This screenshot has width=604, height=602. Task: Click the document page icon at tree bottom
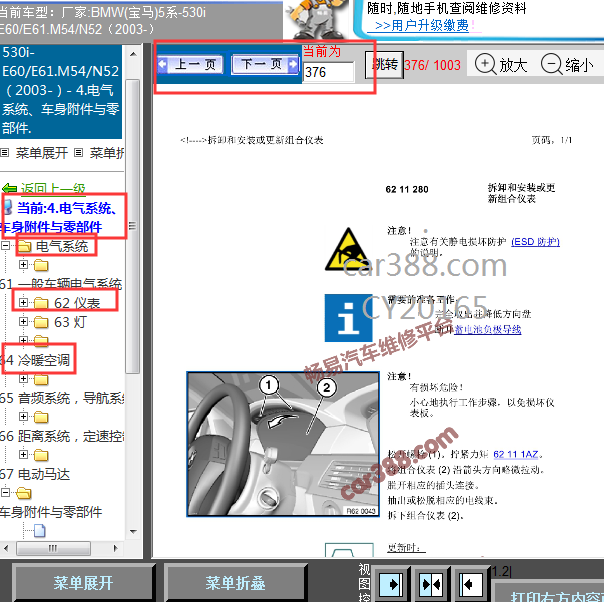click(x=40, y=531)
